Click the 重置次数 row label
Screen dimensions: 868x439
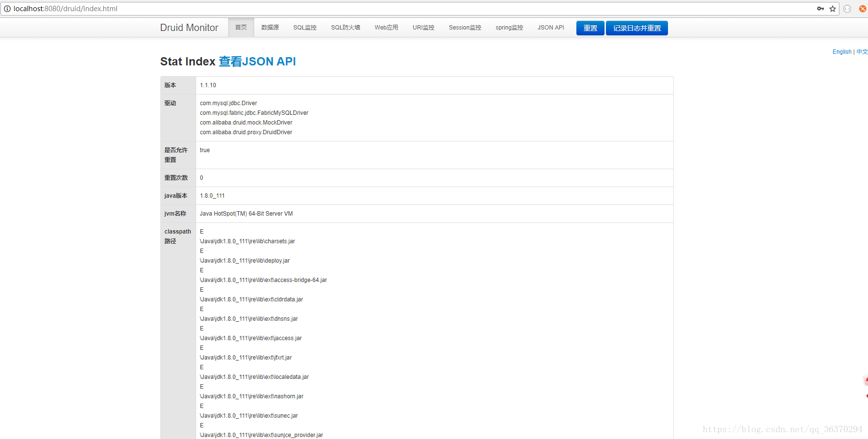point(176,178)
